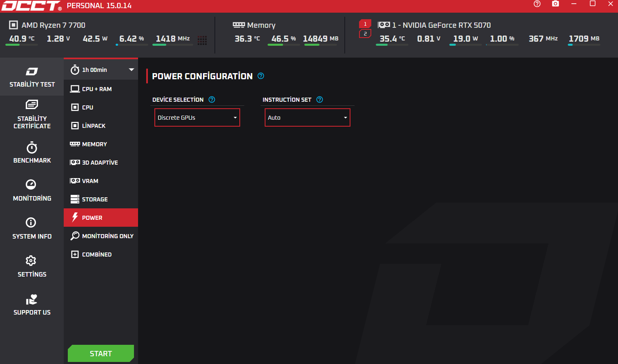Click the Memory module icon in header
Image resolution: width=618 pixels, height=364 pixels.
[x=239, y=25]
